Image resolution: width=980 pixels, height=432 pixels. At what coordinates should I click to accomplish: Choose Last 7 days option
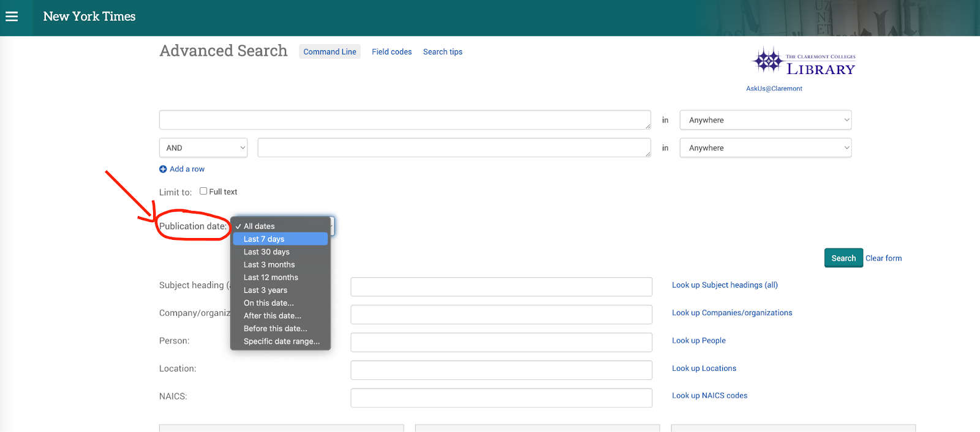281,239
